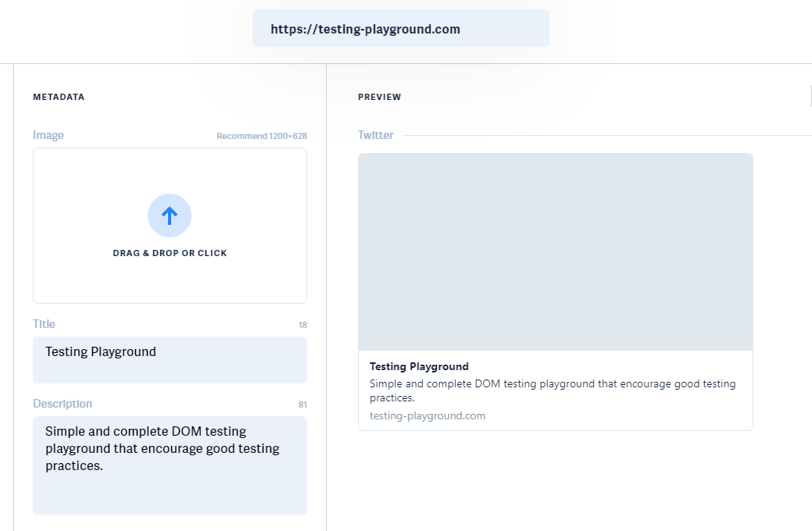Click the Twitter section label
This screenshot has height=531, width=812.
click(x=375, y=135)
